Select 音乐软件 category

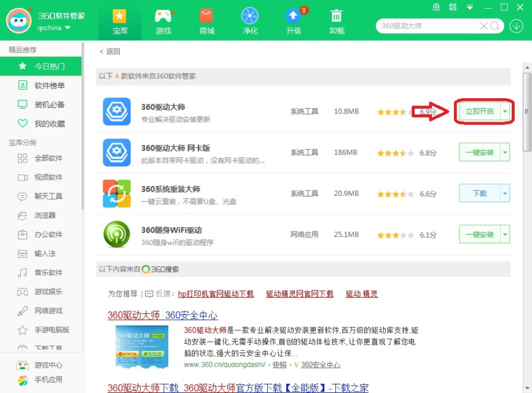[41, 272]
